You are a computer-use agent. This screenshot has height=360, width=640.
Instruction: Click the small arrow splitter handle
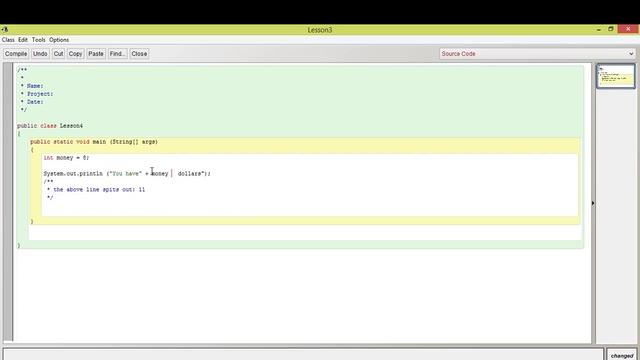593,203
